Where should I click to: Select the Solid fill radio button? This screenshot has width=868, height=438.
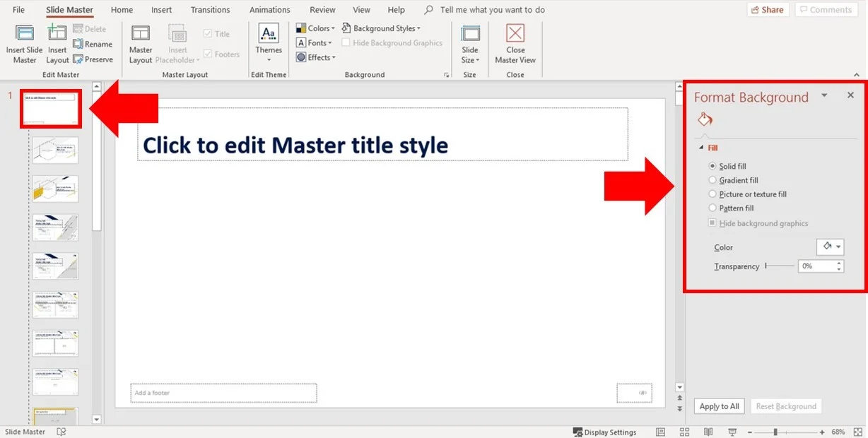coord(712,166)
